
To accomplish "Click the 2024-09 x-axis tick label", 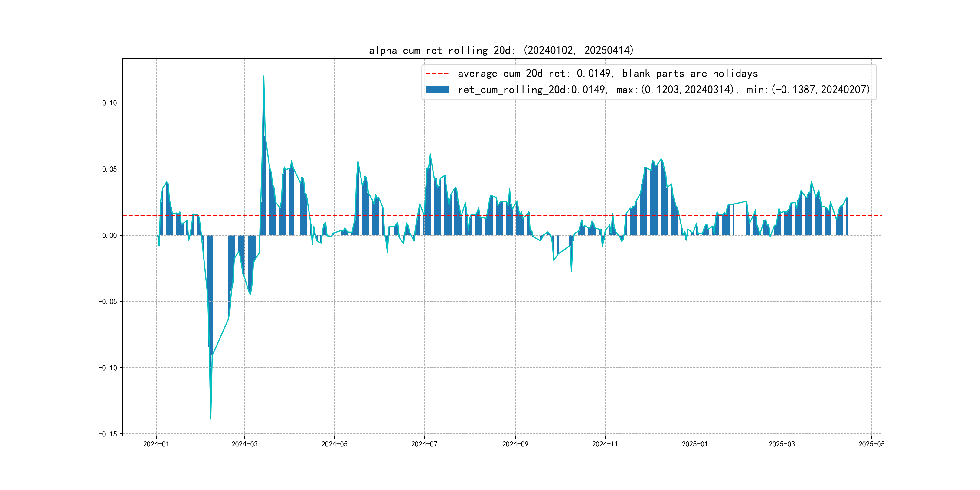I will tap(515, 444).
